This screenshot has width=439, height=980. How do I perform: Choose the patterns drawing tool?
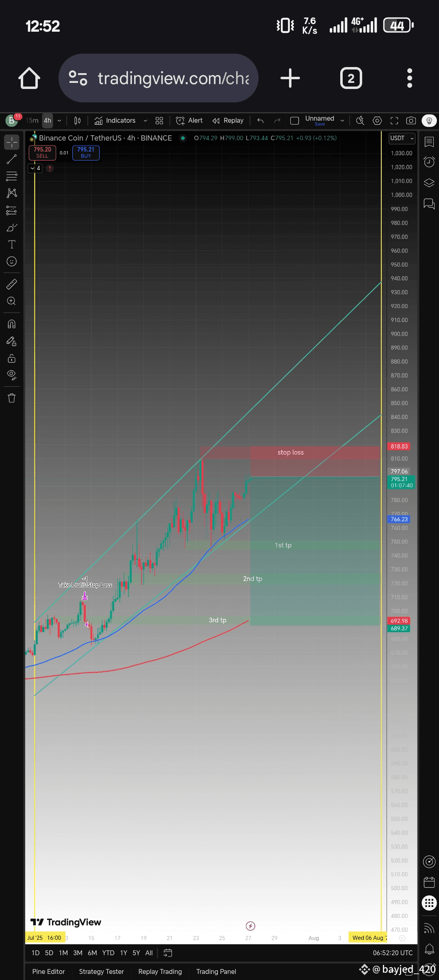(12, 193)
